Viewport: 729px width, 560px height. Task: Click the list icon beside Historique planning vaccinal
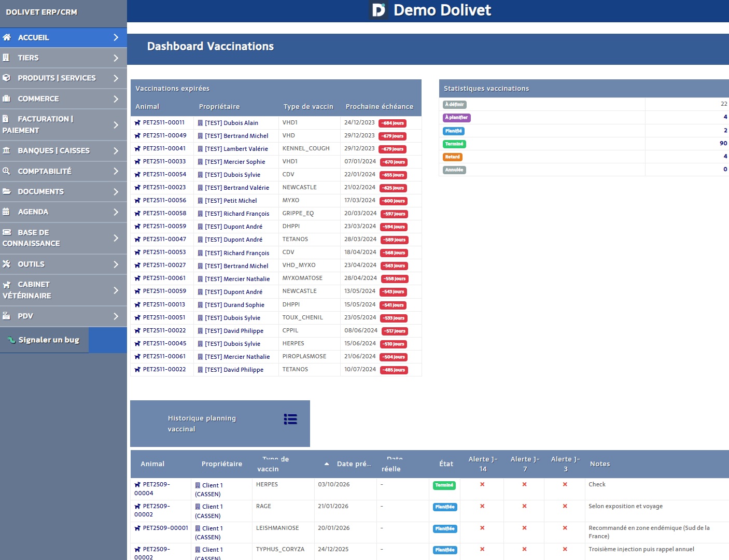point(290,419)
